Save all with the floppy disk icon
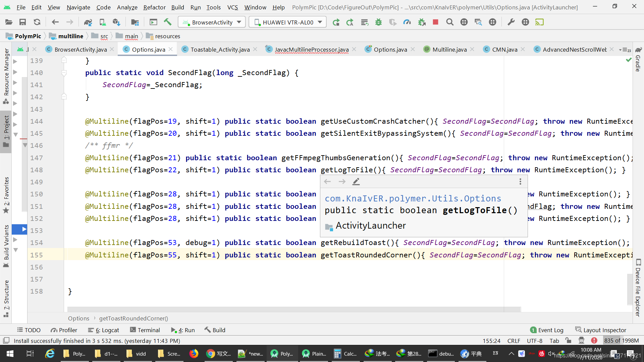The image size is (644, 362). point(23,22)
